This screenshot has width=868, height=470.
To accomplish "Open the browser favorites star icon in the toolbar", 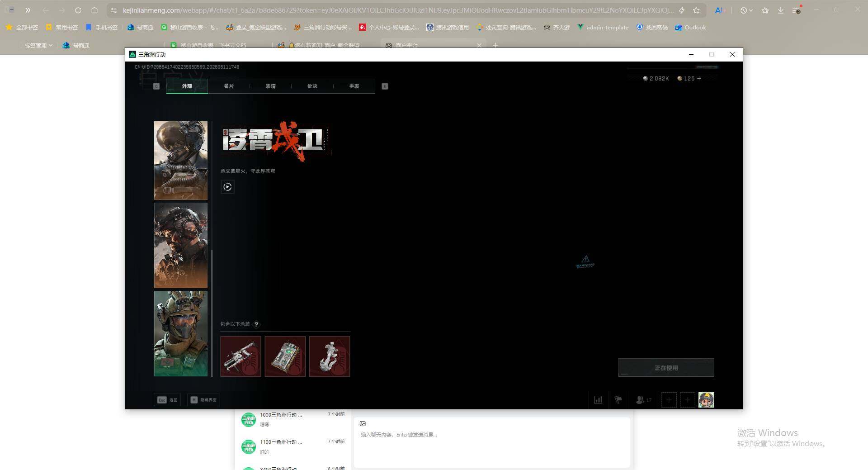I will 765,10.
